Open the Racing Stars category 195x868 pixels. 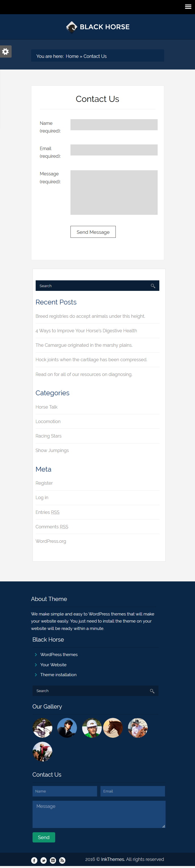pos(48,436)
